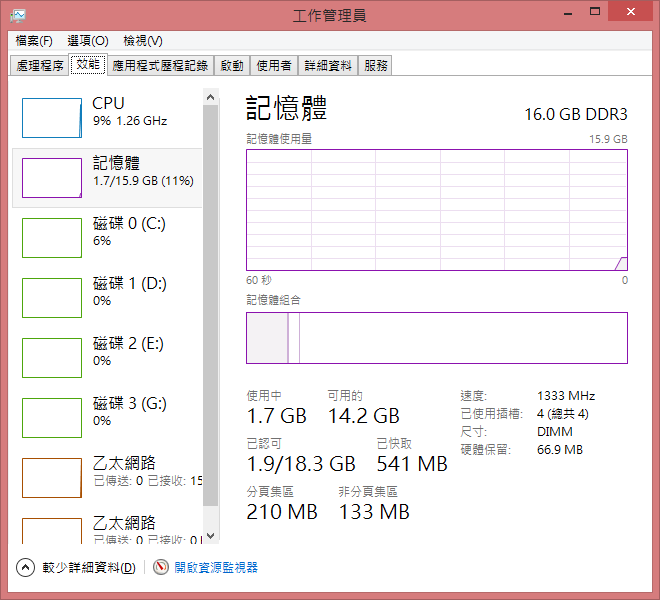Switch to the 詳細資料 tab
The image size is (660, 600).
328,66
